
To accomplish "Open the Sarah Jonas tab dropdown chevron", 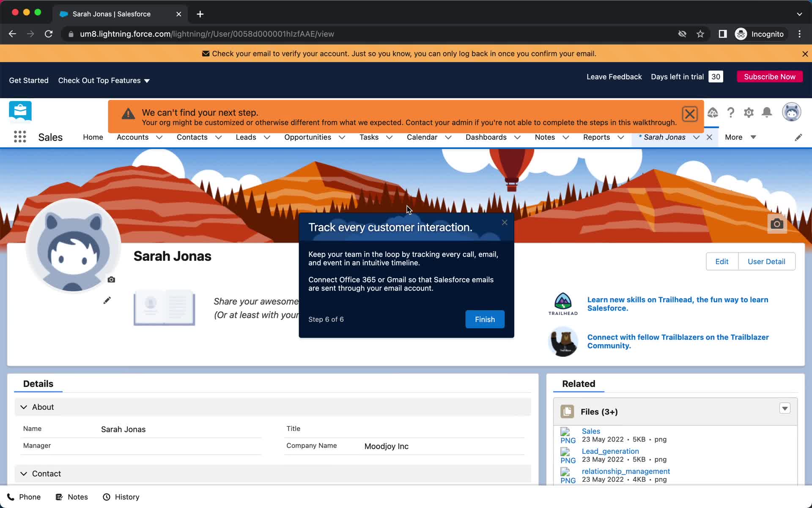I will pos(697,137).
